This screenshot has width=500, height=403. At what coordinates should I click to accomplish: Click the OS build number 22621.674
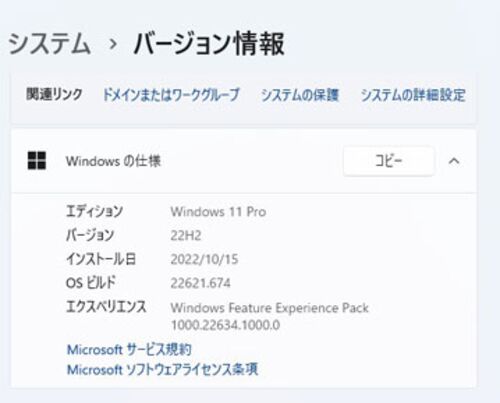tap(200, 283)
